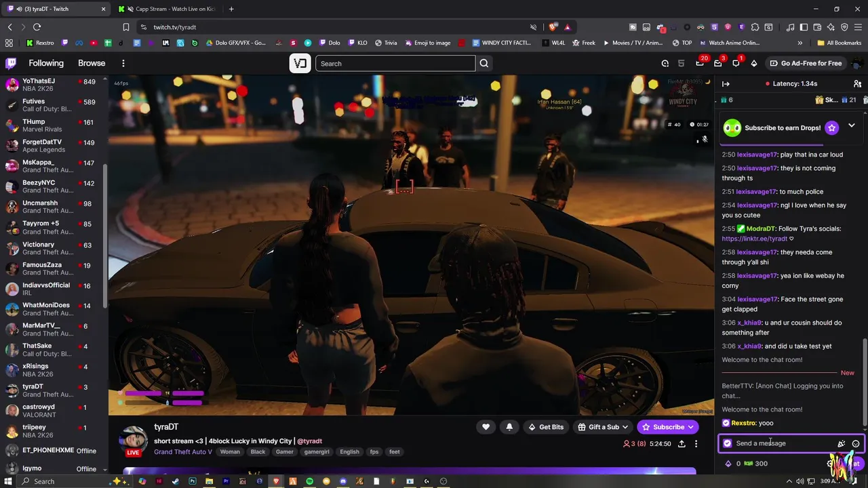Open a new browser tab with plus
Screen dimensions: 868x488
[231, 9]
